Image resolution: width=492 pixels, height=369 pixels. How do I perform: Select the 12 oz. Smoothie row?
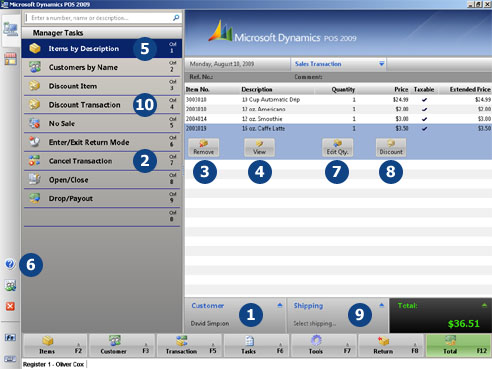tap(338, 119)
